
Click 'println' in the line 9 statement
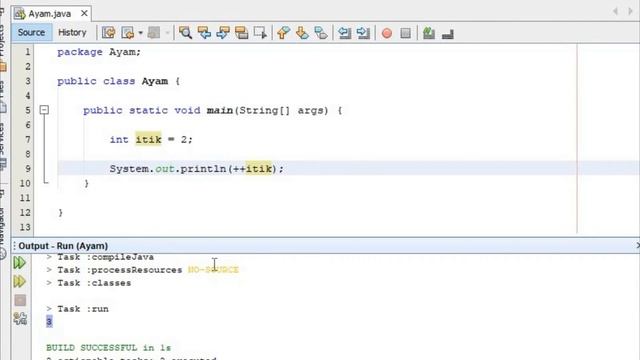point(204,169)
